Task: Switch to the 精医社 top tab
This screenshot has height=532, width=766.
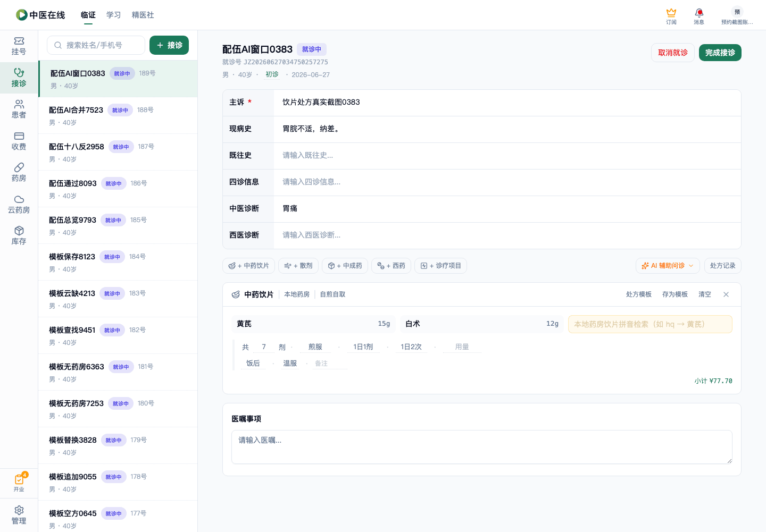Action: click(x=143, y=15)
